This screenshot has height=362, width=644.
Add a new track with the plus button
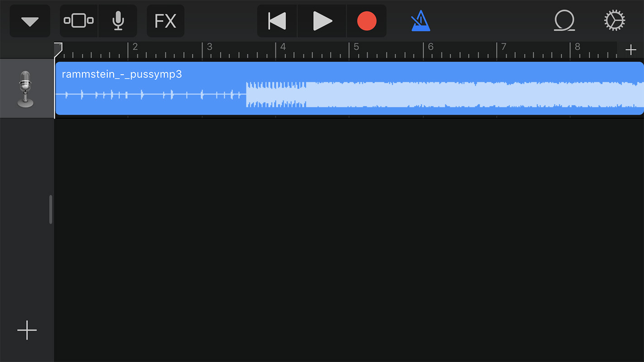[27, 330]
